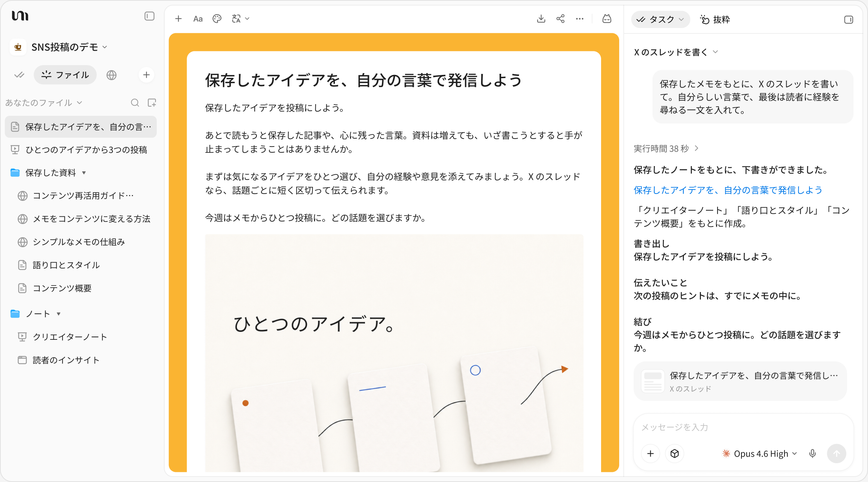Click the coffee cup workspace icon
Viewport: 868px width, 482px height.
pos(18,47)
